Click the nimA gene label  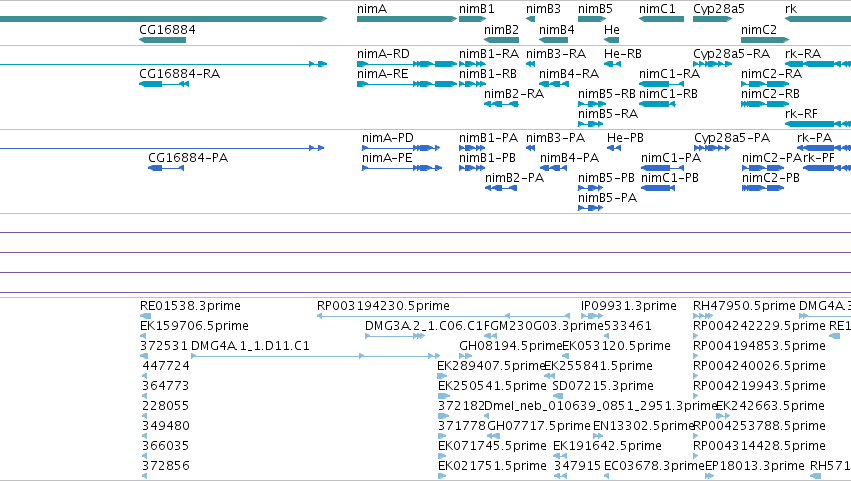pos(372,9)
